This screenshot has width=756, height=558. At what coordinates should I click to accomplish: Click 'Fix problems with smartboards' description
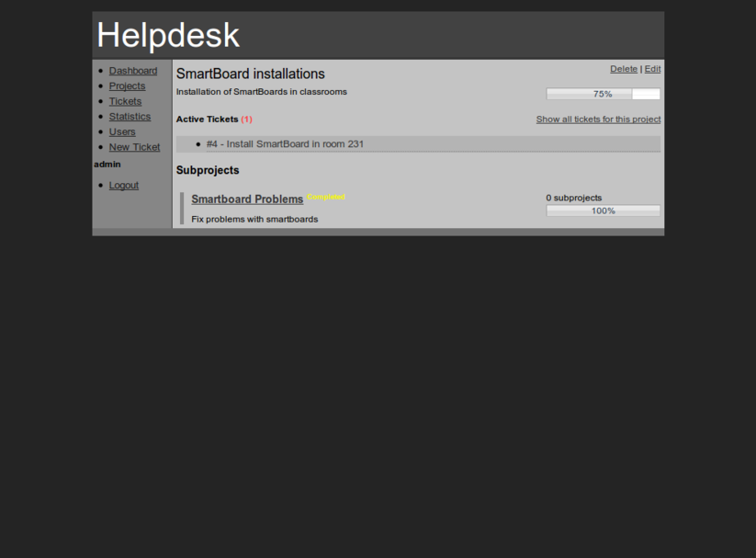click(254, 219)
